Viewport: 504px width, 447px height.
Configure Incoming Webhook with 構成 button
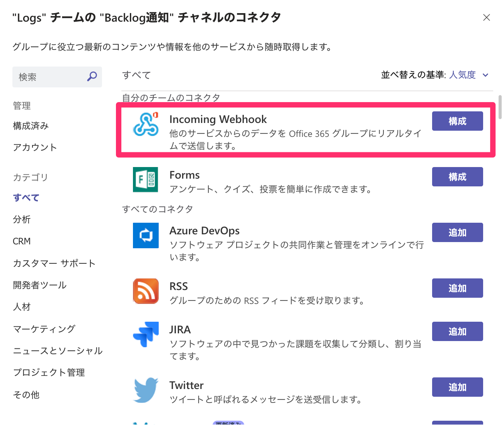(x=458, y=121)
